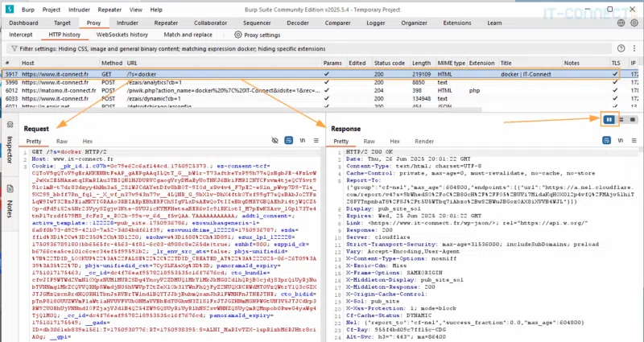Viewport: 644px width, 342px height.
Task: Open the Notes side panel
Action: coord(10,203)
